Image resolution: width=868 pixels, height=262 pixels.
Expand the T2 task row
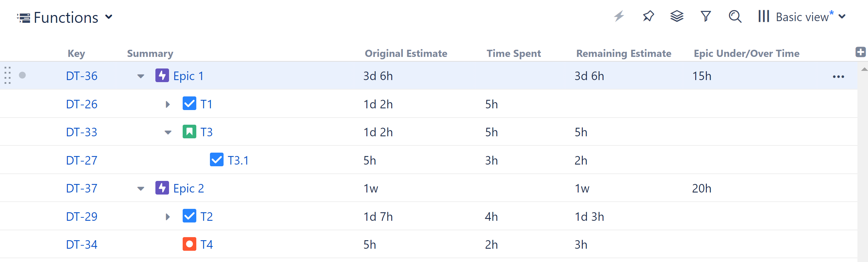[x=168, y=217]
